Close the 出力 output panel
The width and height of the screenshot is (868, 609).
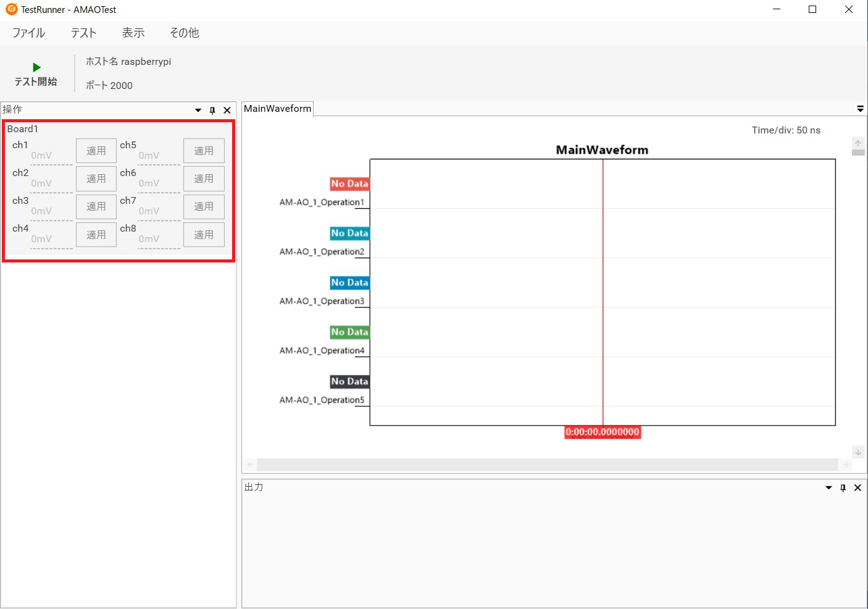tap(858, 488)
